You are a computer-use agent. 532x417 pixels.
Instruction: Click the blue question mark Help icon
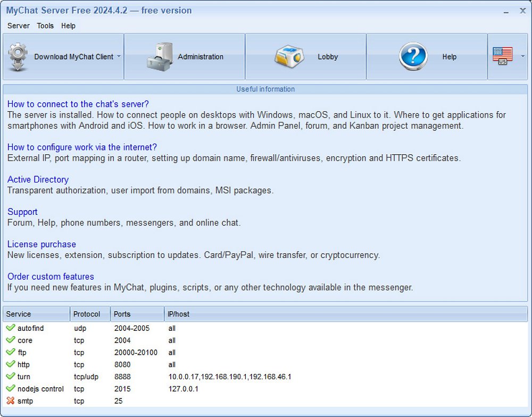point(413,57)
